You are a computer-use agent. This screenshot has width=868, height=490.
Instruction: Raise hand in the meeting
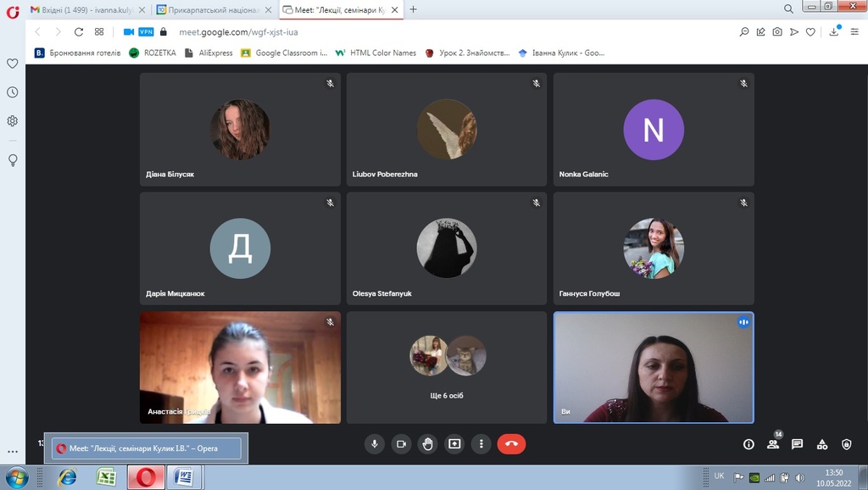coord(428,443)
